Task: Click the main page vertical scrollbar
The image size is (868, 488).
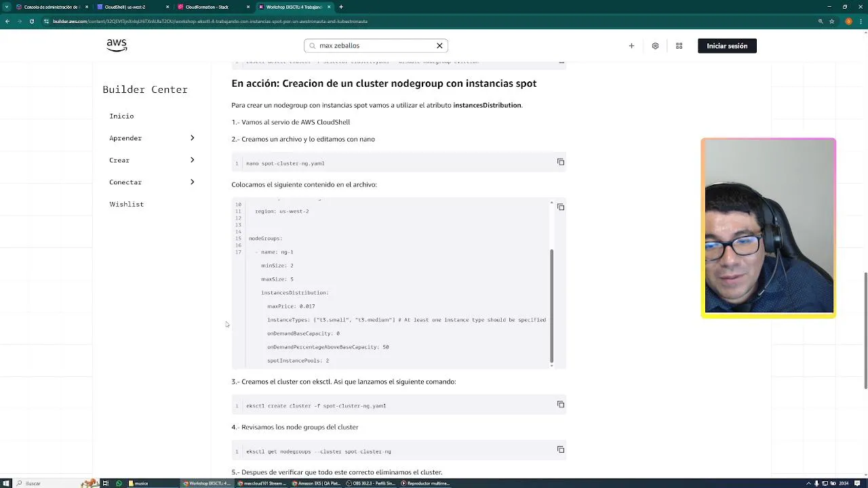Action: (865, 331)
